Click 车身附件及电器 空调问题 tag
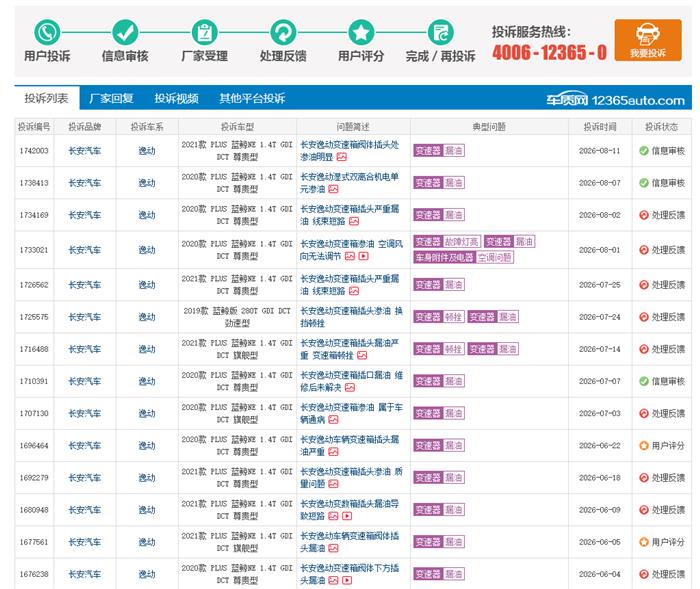This screenshot has width=700, height=589. pos(463,257)
